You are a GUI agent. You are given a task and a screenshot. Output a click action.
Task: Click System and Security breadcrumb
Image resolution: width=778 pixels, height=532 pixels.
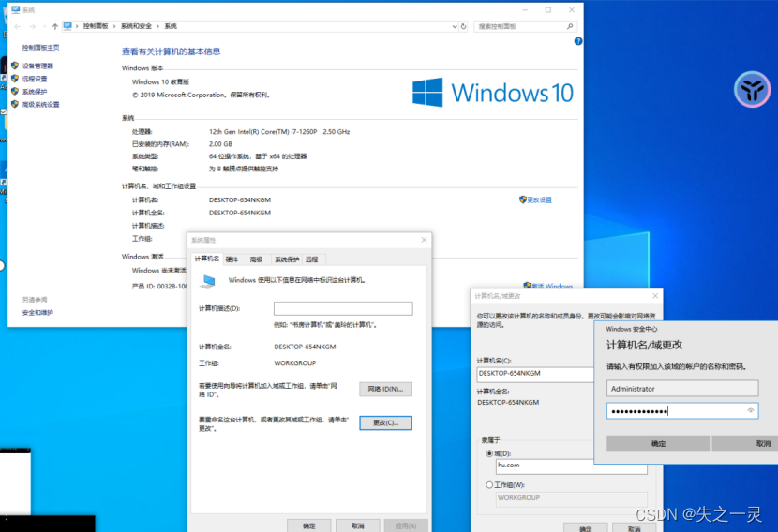[x=136, y=26]
